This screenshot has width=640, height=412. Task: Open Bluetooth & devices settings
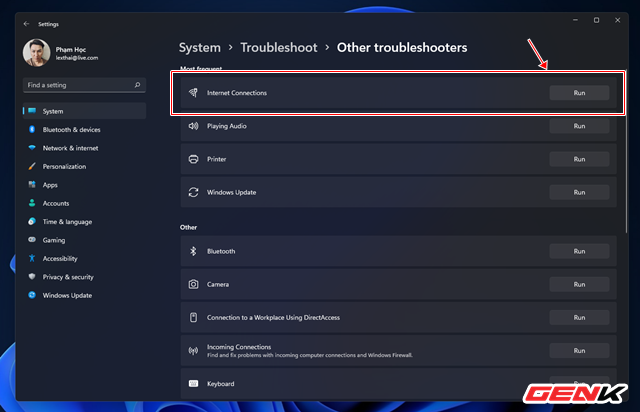(84, 129)
